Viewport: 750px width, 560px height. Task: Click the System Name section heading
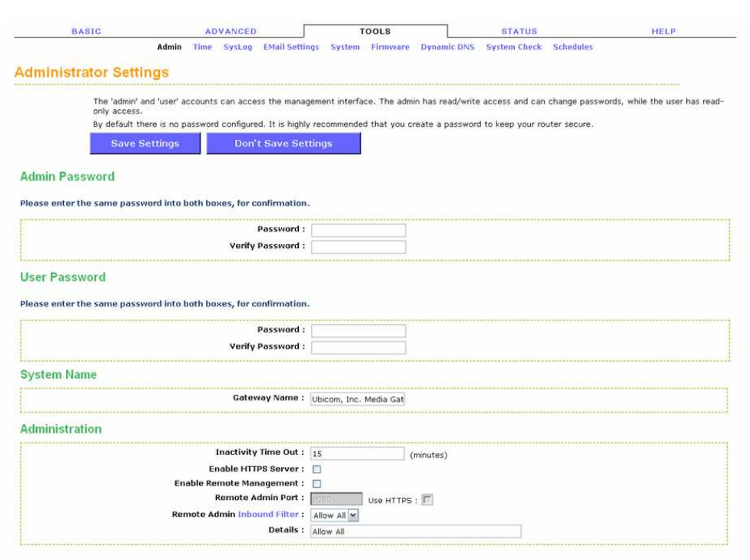tap(58, 374)
